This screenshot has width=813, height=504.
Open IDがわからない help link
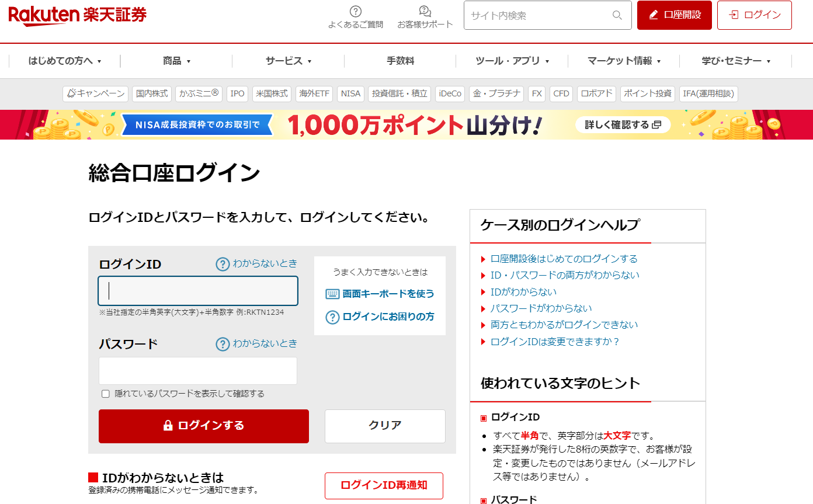coord(523,292)
